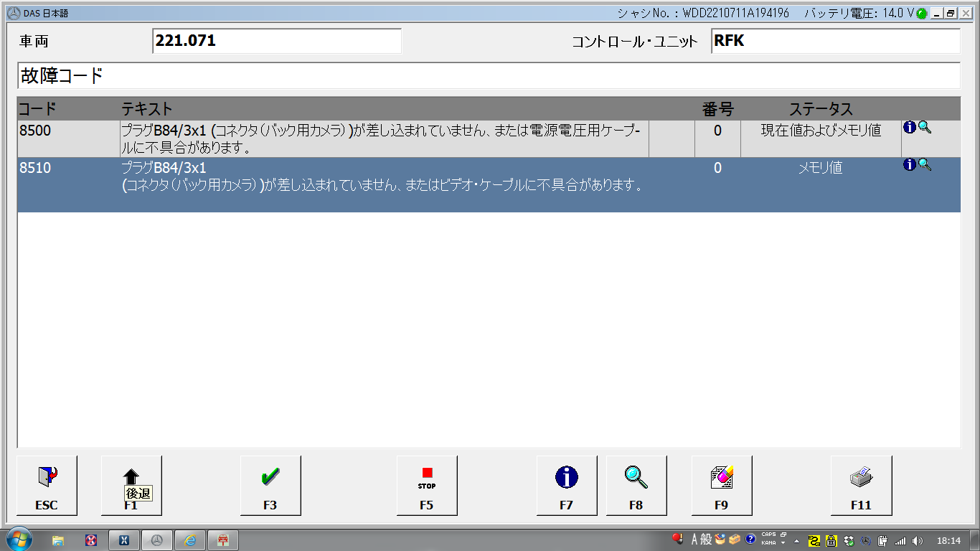Click the ESC exit door button
This screenshot has height=551, width=980.
coord(47,486)
